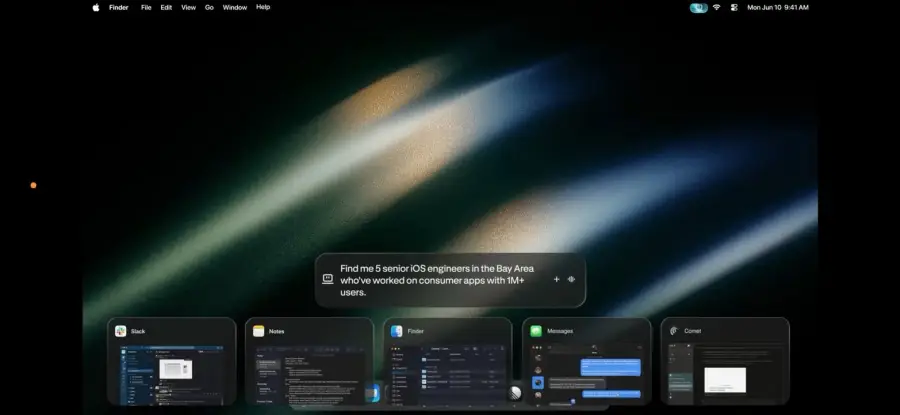The width and height of the screenshot is (900, 415).
Task: Click the date and time in menu bar
Action: pyautogui.click(x=778, y=7)
